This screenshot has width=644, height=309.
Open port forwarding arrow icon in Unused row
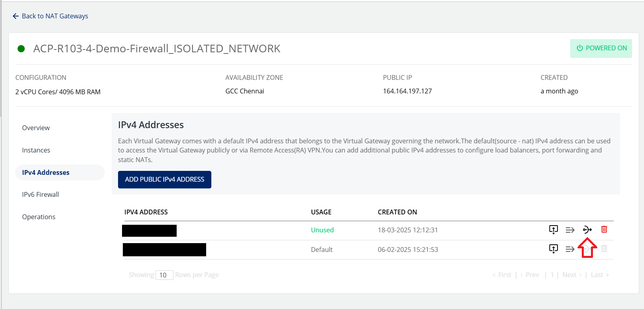tap(570, 230)
